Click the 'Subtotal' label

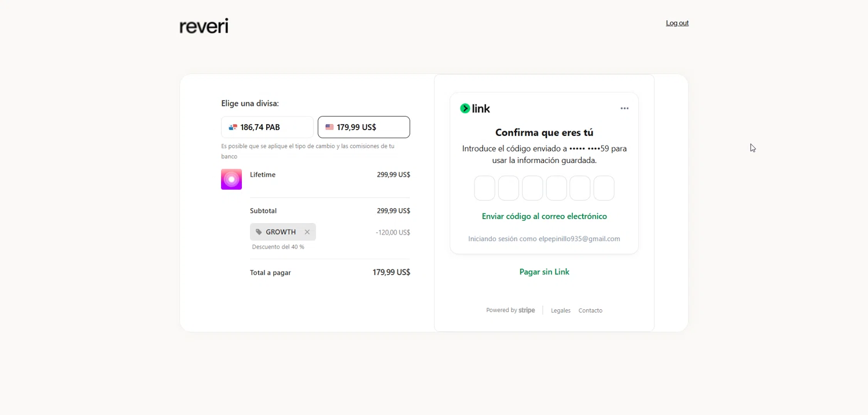click(263, 211)
